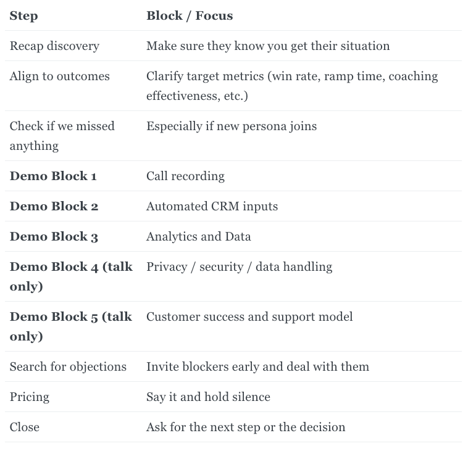Click "Customer success and support model" text
476x454 pixels.
pyautogui.click(x=249, y=317)
